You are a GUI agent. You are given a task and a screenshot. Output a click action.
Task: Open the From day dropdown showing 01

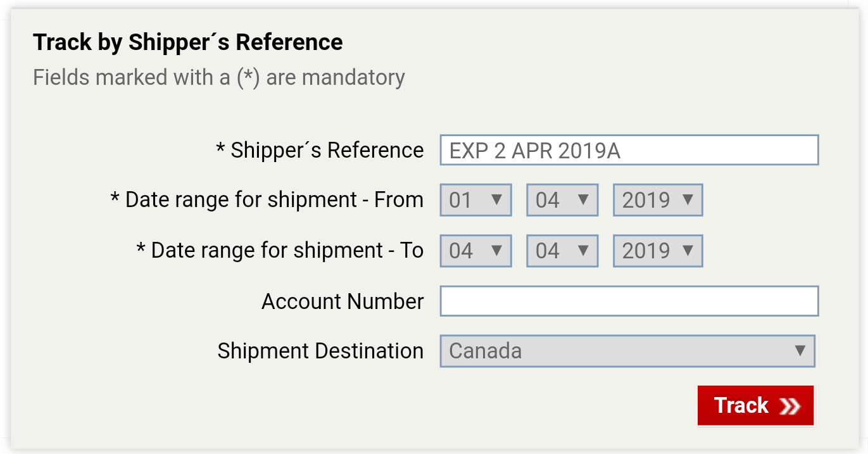point(476,200)
